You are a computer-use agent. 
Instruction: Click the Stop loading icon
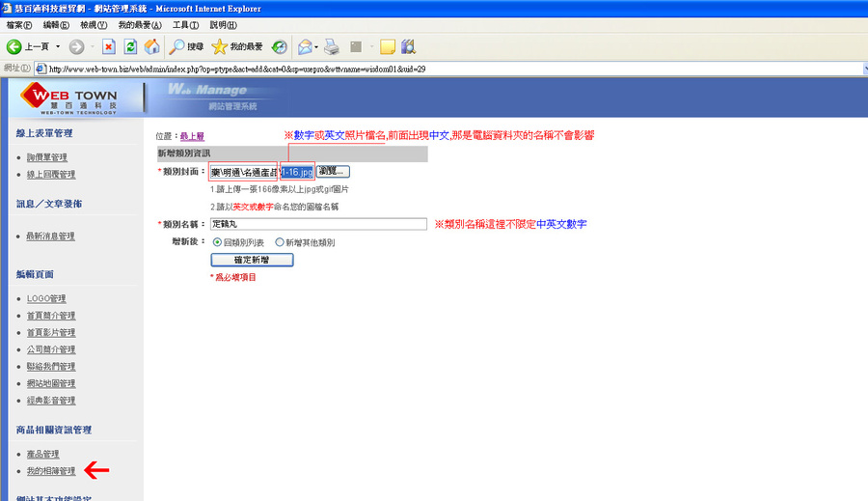[x=108, y=47]
